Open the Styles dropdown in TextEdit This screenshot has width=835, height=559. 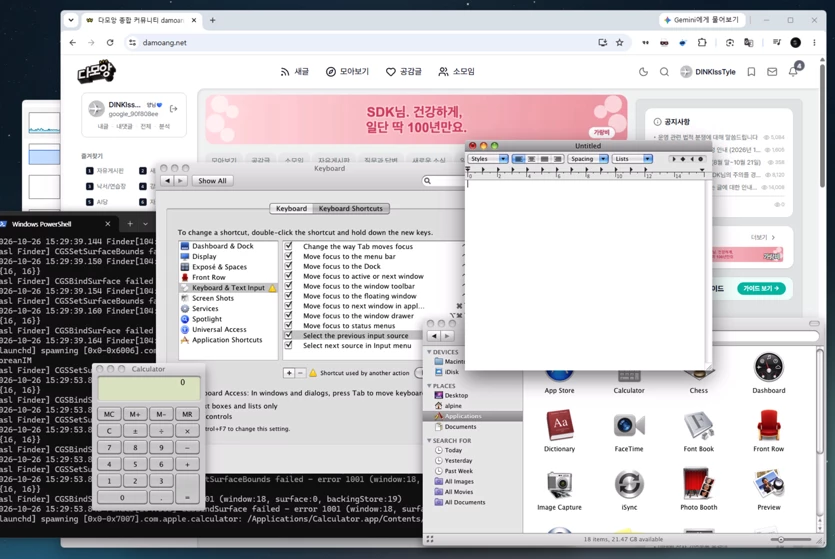pyautogui.click(x=488, y=159)
